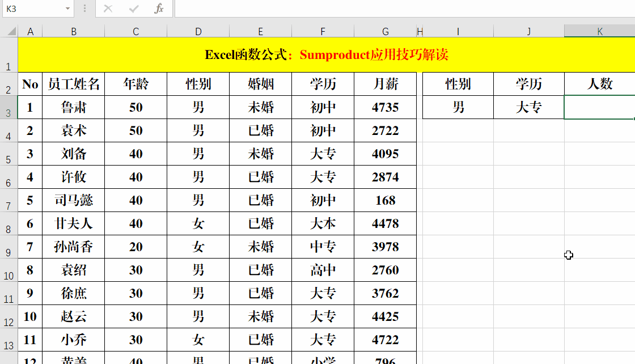The height and width of the screenshot is (364, 635).
Task: Click the name cell 袁术
Action: pyautogui.click(x=74, y=130)
